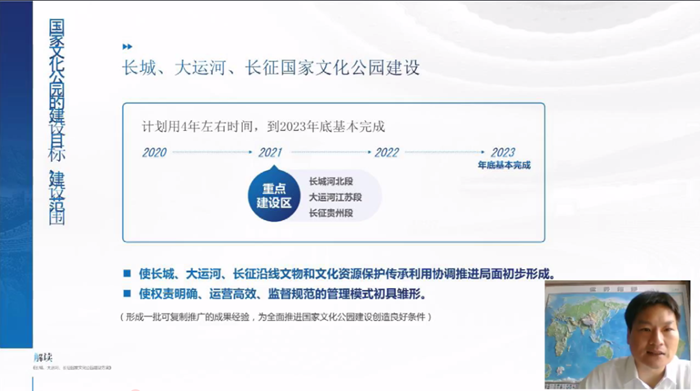This screenshot has width=700, height=391.
Task: Click the 长城河北段 item
Action: point(331,181)
